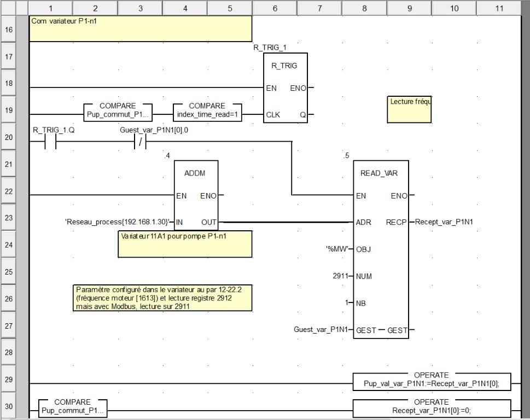Select the row 30 COMPARE block Pup_commut_P1

click(73, 407)
